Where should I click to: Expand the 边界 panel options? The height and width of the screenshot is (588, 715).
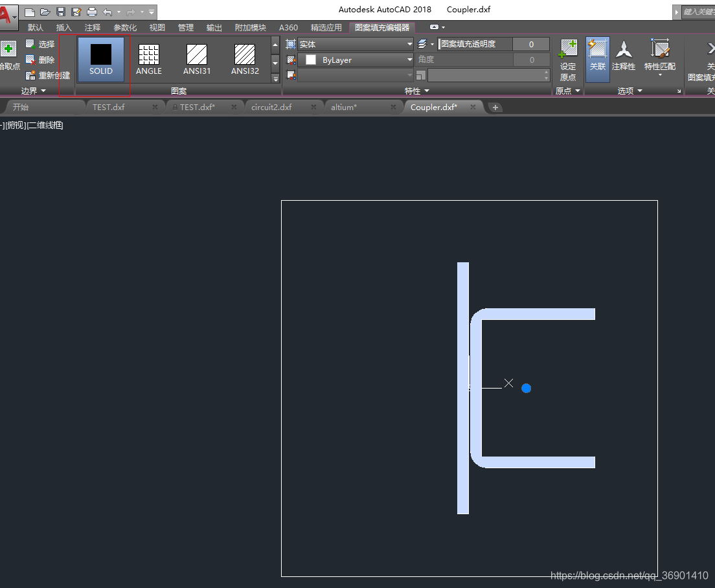(x=34, y=91)
